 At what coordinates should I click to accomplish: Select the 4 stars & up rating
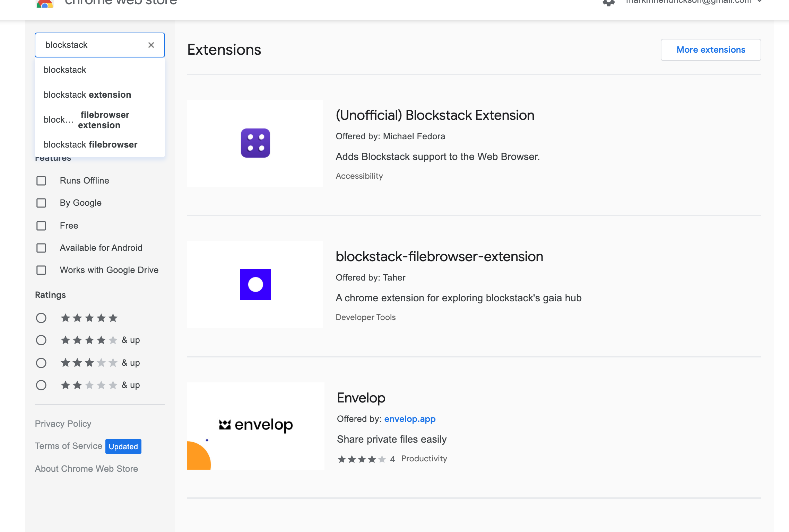(41, 340)
